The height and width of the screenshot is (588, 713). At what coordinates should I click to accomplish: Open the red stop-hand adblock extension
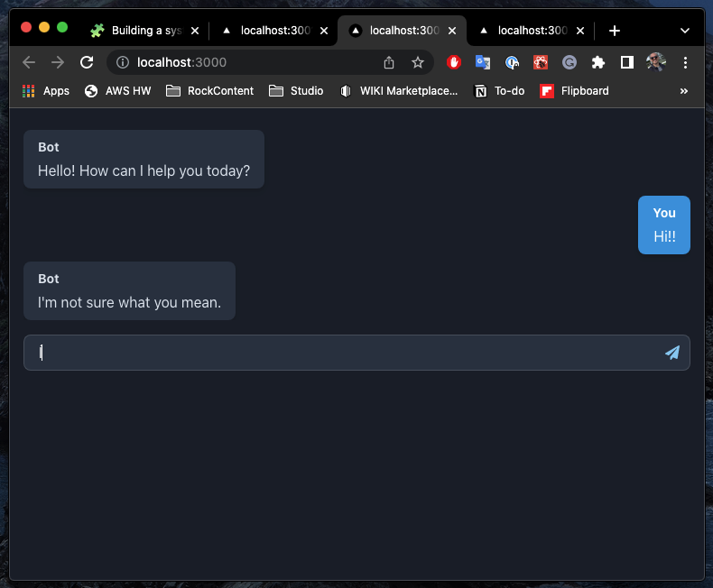coord(453,62)
